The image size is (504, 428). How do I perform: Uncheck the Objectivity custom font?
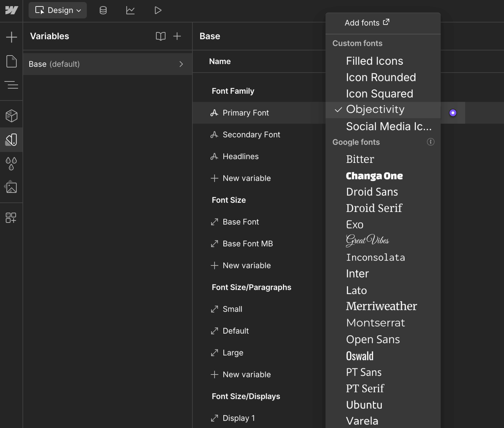pos(375,109)
